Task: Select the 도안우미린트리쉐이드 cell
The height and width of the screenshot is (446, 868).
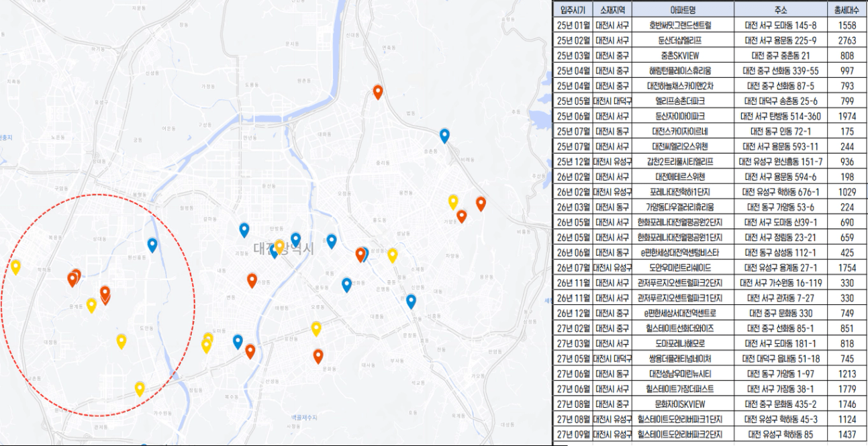Action: click(683, 267)
